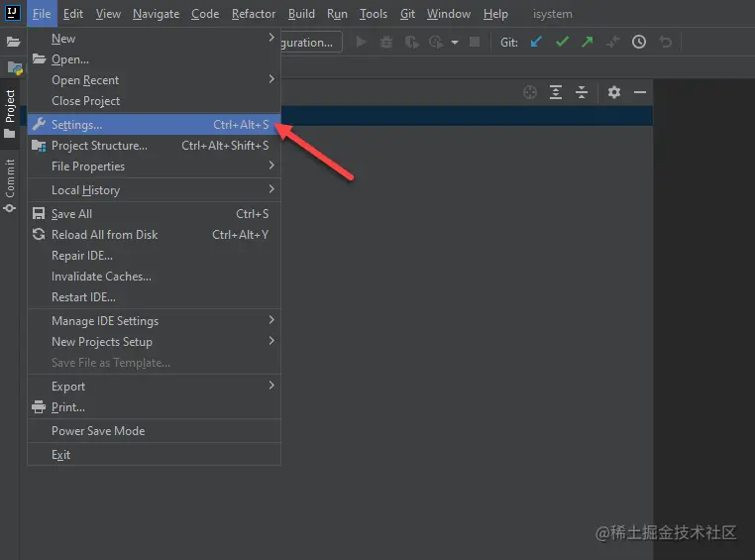Choose Repair IDE... menu item
This screenshot has height=560, width=755.
[x=155, y=255]
